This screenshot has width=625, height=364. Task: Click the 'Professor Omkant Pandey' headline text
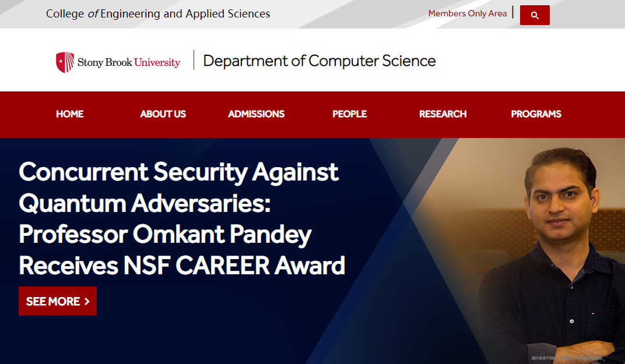165,234
